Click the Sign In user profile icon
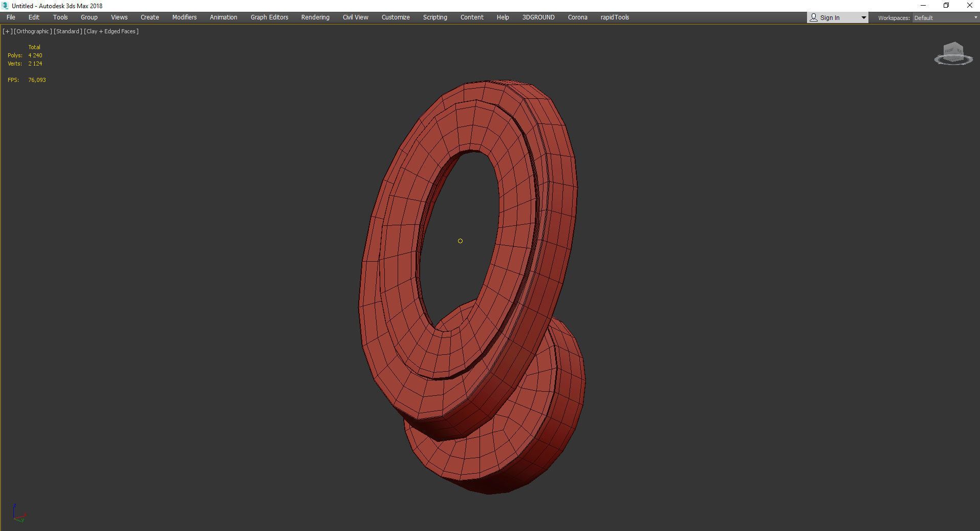 (813, 17)
